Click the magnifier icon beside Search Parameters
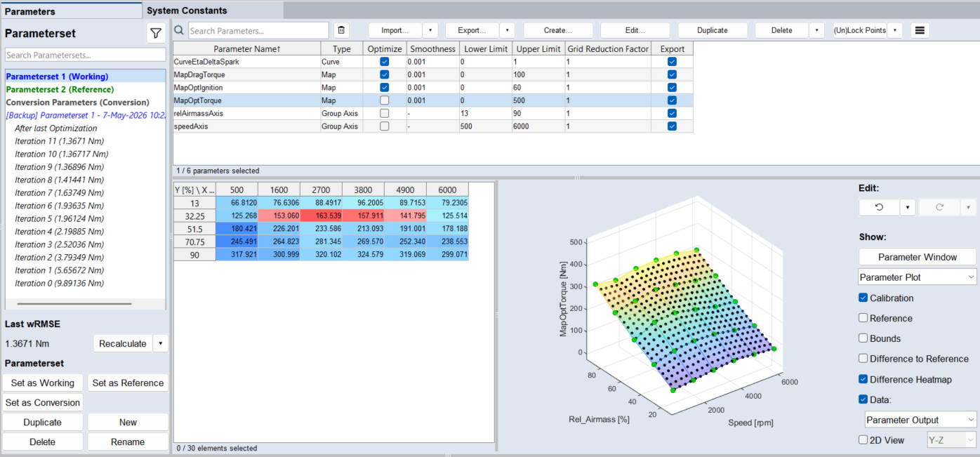This screenshot has height=457, width=980. point(179,30)
